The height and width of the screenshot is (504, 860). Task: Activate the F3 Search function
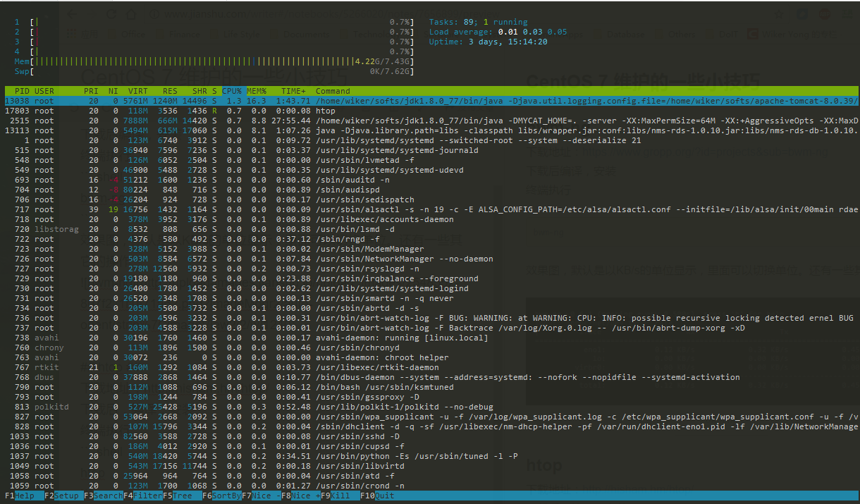pos(103,496)
